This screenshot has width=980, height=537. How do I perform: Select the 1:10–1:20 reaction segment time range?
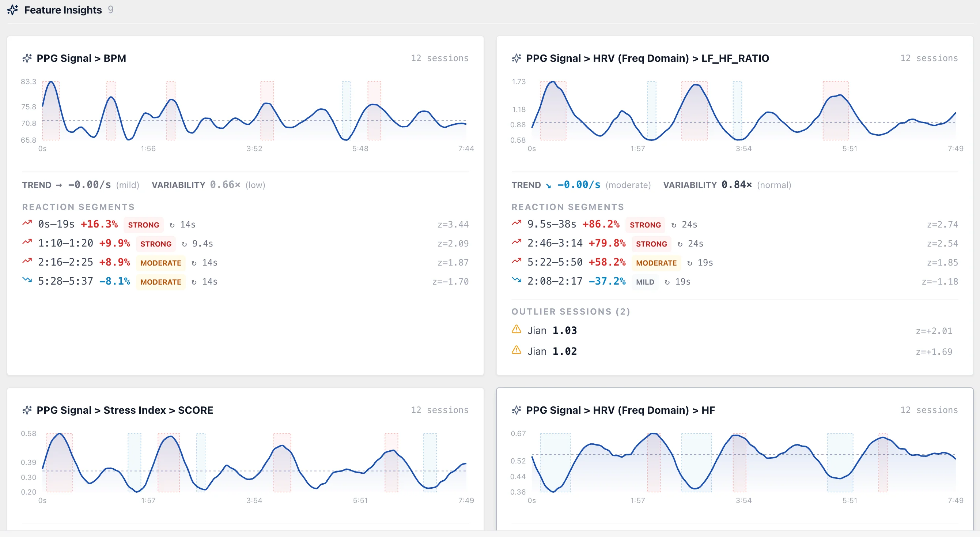click(x=65, y=243)
